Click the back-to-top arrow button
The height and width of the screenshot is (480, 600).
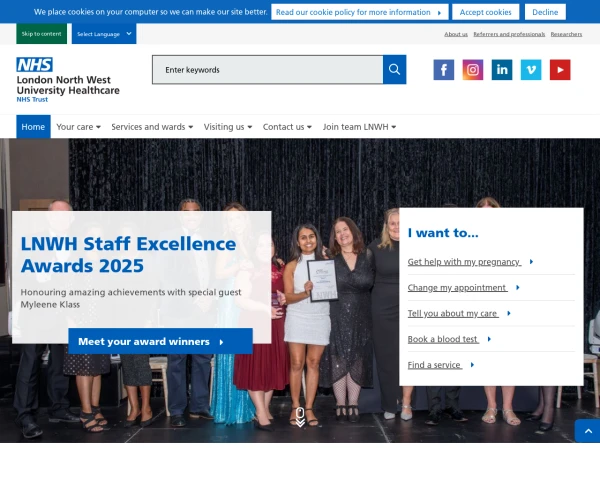coord(587,431)
